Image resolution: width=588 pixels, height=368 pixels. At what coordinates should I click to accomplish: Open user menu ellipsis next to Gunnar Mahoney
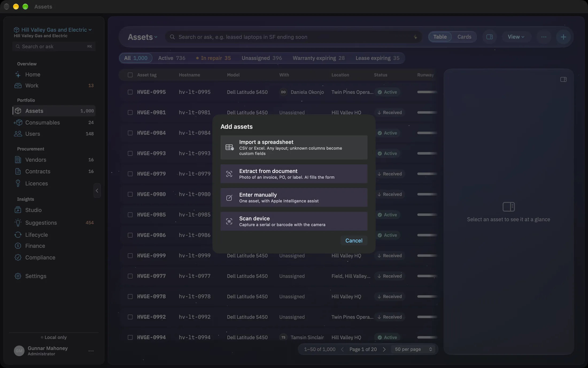[x=91, y=351]
